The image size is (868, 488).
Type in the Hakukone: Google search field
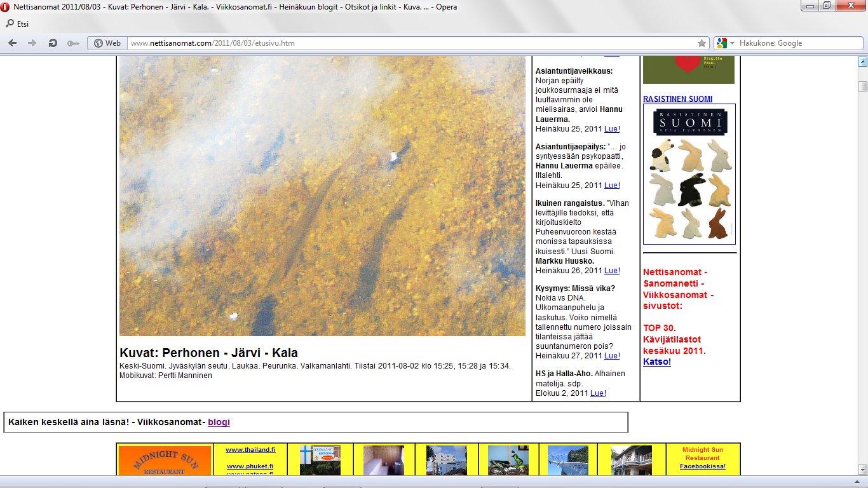[794, 43]
